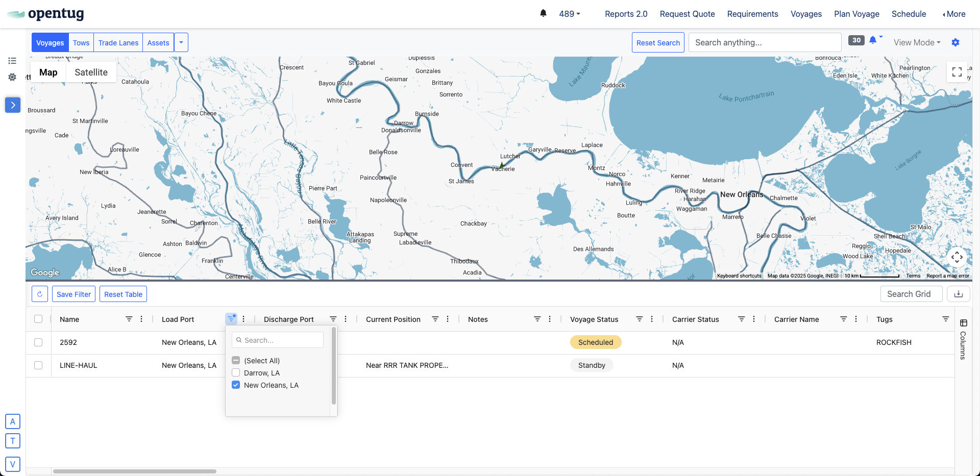Open the Columns side panel
The width and height of the screenshot is (980, 476).
tap(963, 339)
